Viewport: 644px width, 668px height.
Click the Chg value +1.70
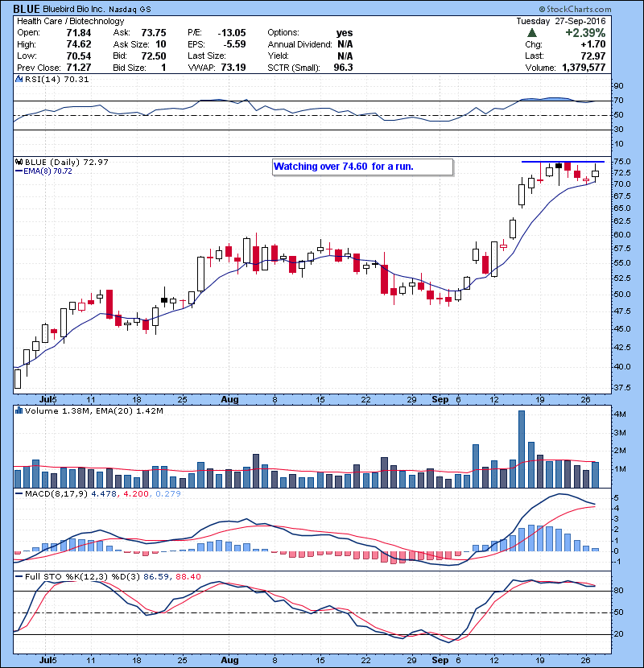tap(592, 44)
